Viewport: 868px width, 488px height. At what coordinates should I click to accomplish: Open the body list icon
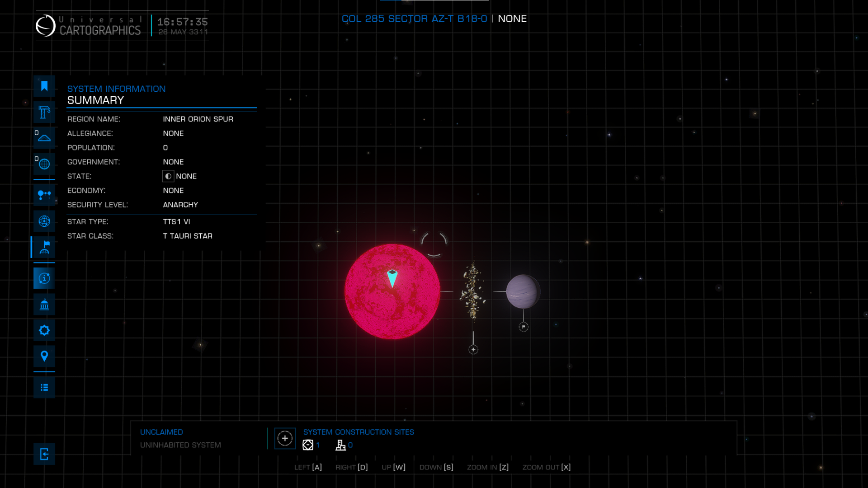pyautogui.click(x=44, y=388)
